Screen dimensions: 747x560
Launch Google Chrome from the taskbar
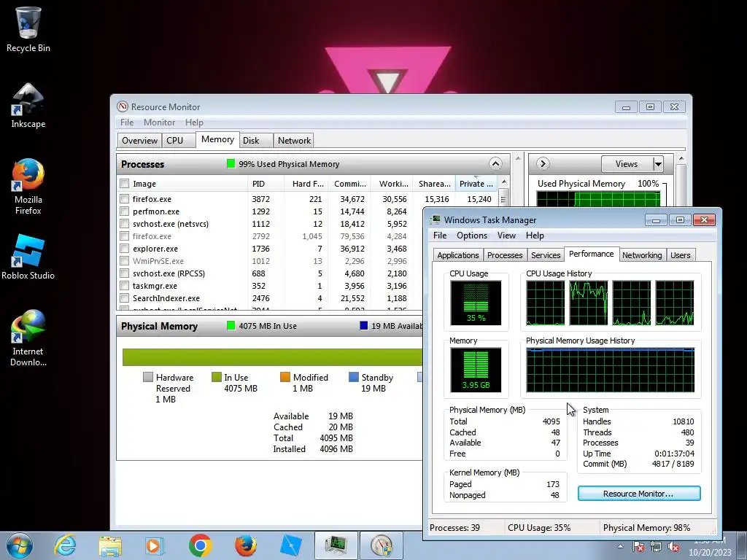[x=200, y=545]
